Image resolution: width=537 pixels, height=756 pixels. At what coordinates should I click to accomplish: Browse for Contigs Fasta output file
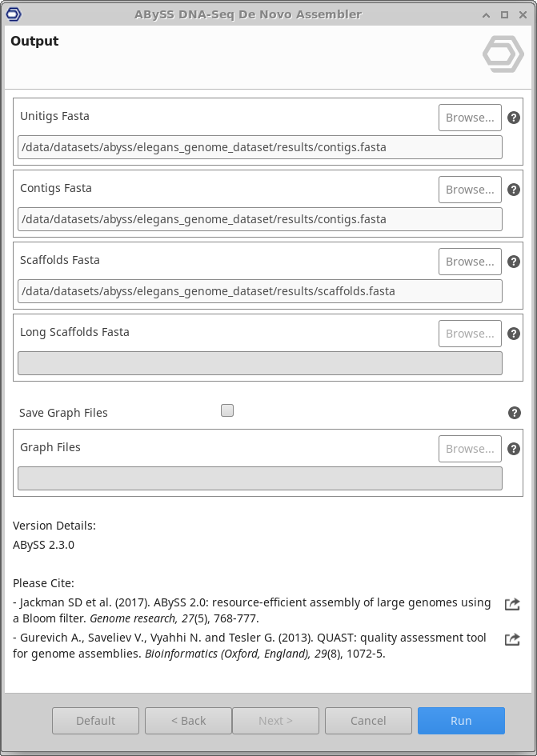click(x=470, y=190)
